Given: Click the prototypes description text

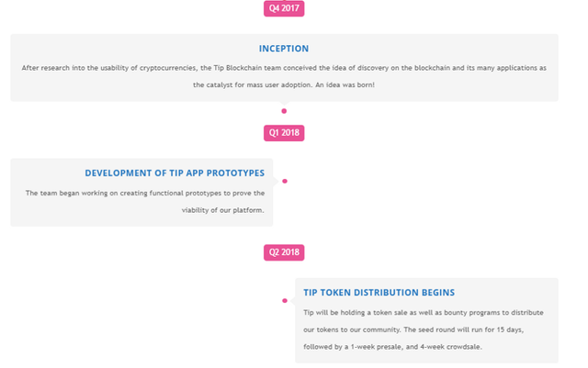Looking at the screenshot, I should (145, 202).
